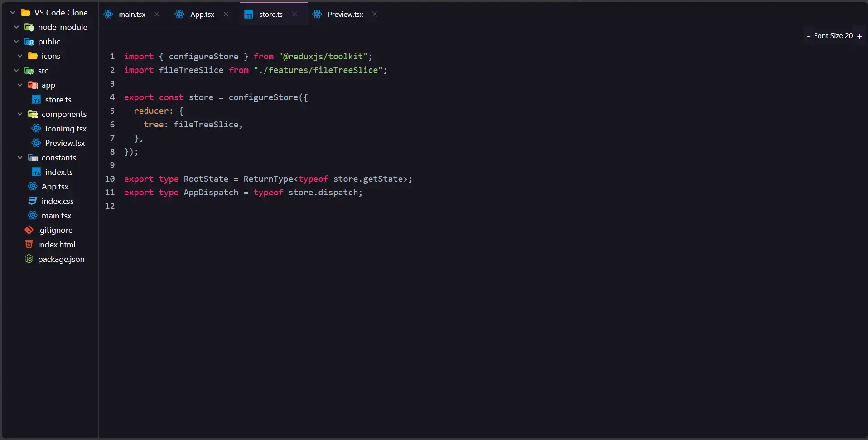Collapse the node_module folder chevron
Screen dimensions: 868x440
(x=16, y=27)
